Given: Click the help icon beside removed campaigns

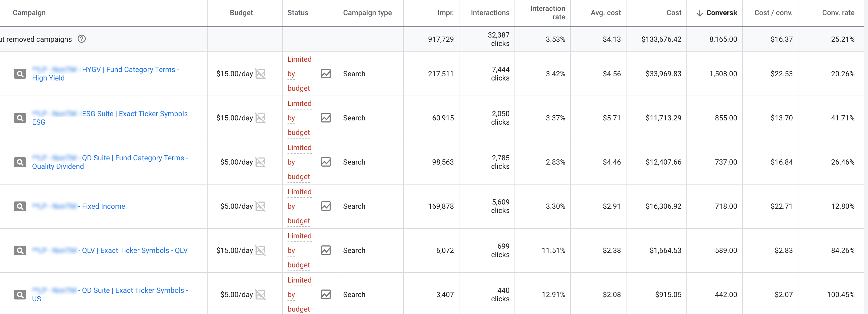Looking at the screenshot, I should coord(81,39).
